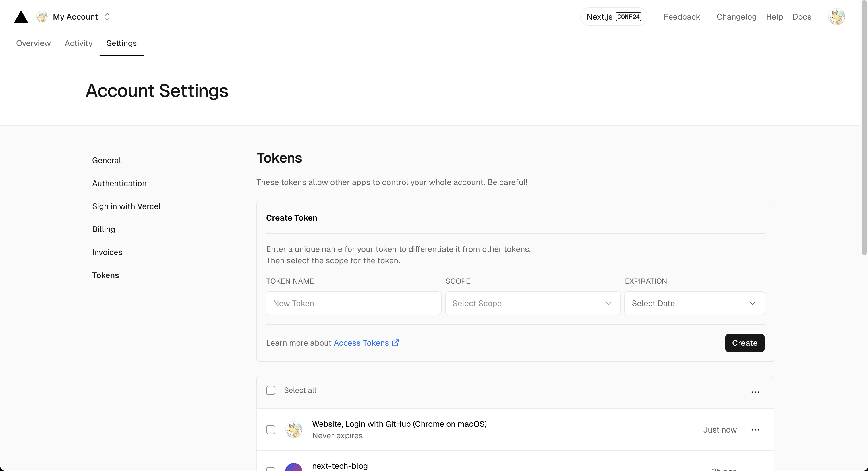Focus the New Token name field
The image size is (868, 471).
click(353, 304)
